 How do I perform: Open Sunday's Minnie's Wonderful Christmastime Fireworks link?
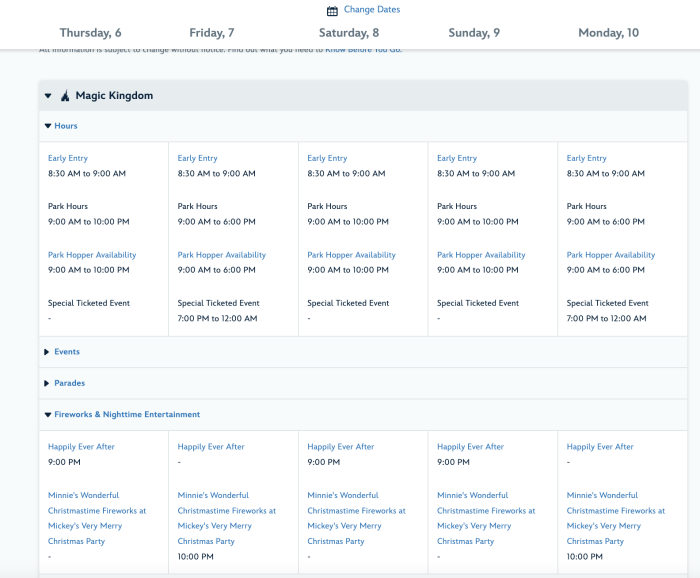(486, 518)
